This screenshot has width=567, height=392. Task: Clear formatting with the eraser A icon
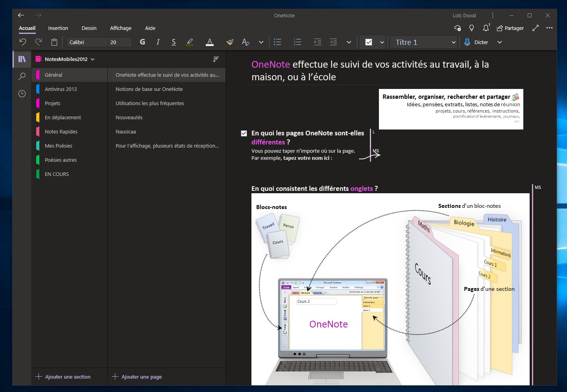[x=246, y=42]
